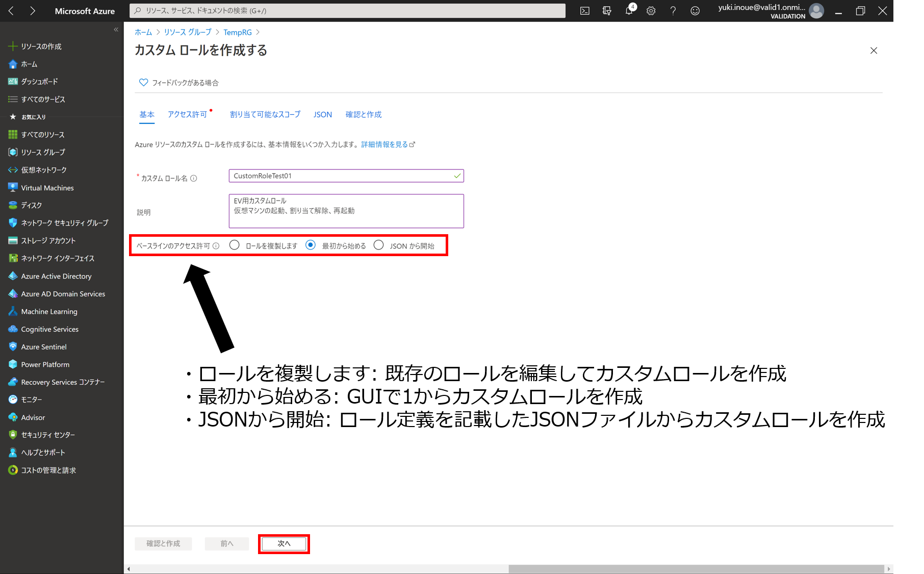
Task: Open the user account menu avatar
Action: point(816,11)
